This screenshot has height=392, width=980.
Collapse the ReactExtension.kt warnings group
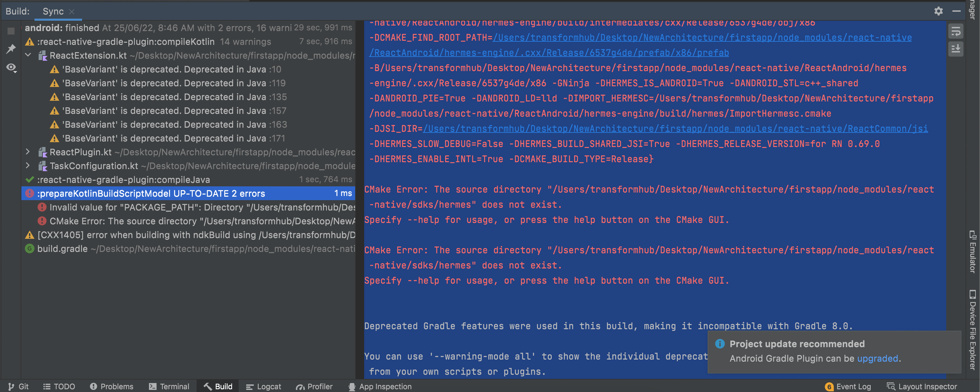[28, 55]
